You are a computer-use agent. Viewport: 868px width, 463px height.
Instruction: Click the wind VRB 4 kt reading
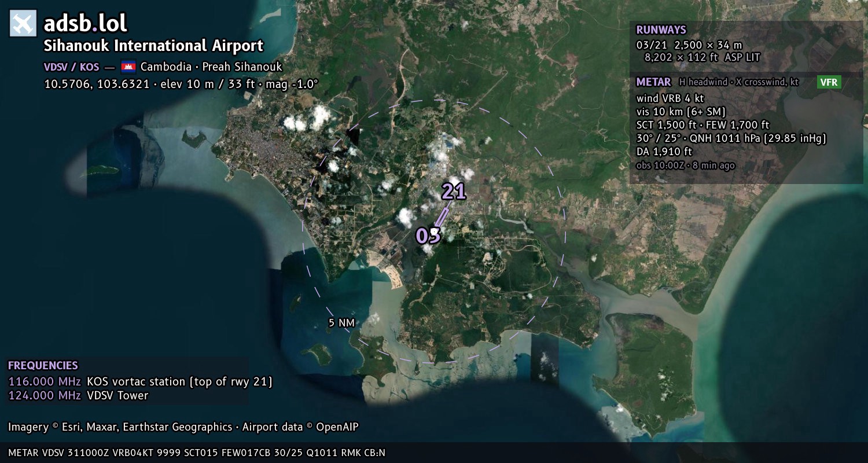(x=670, y=98)
